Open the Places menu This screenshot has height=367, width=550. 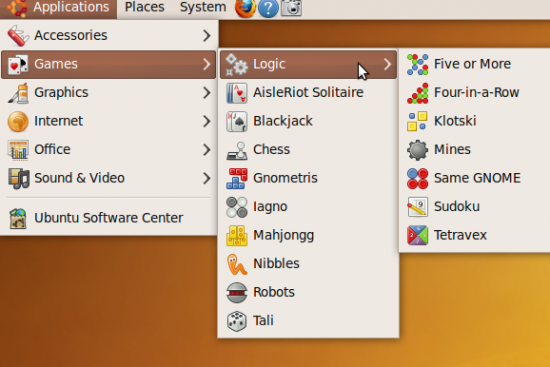coord(145,7)
